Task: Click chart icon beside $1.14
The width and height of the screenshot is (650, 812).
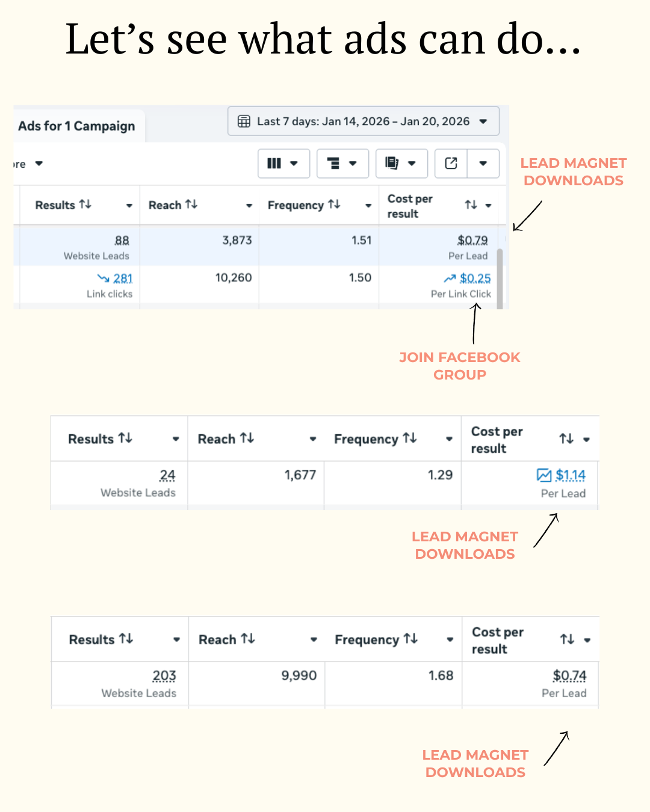Action: click(543, 475)
